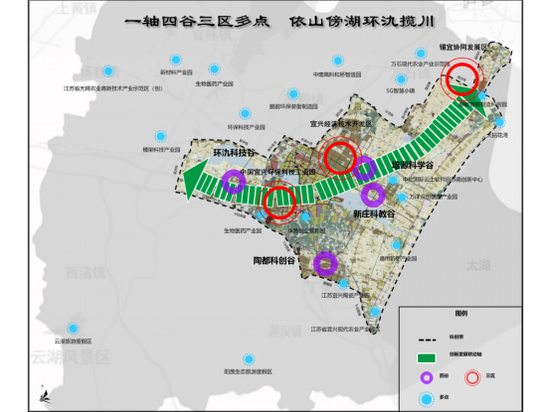Select the 云湖风景区 watermark label
This screenshot has height=412, width=550.
pyautogui.click(x=71, y=357)
